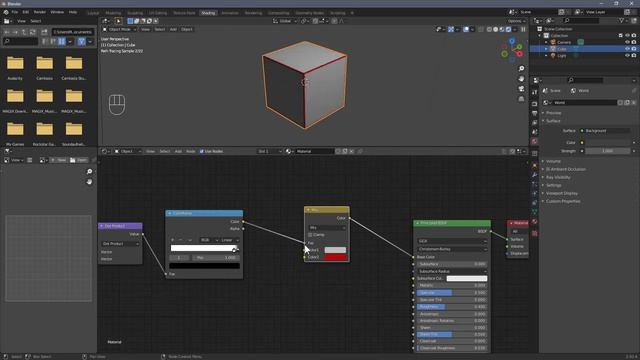Click the Roughness slider on Principled BSDF
The height and width of the screenshot is (360, 640).
(452, 307)
